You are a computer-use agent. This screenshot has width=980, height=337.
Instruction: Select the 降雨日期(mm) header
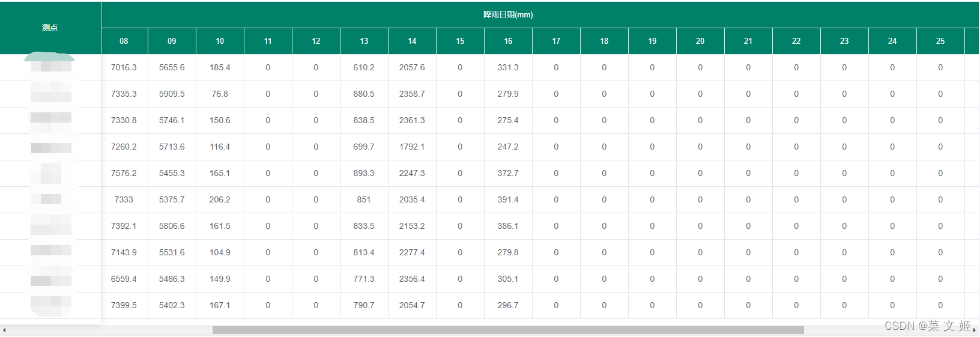pyautogui.click(x=508, y=14)
